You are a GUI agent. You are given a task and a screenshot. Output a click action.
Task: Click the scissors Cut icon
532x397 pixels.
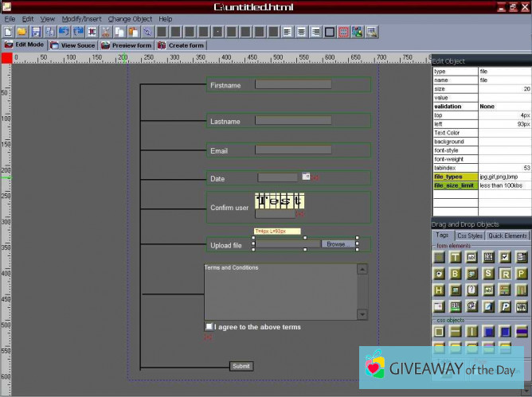point(105,32)
